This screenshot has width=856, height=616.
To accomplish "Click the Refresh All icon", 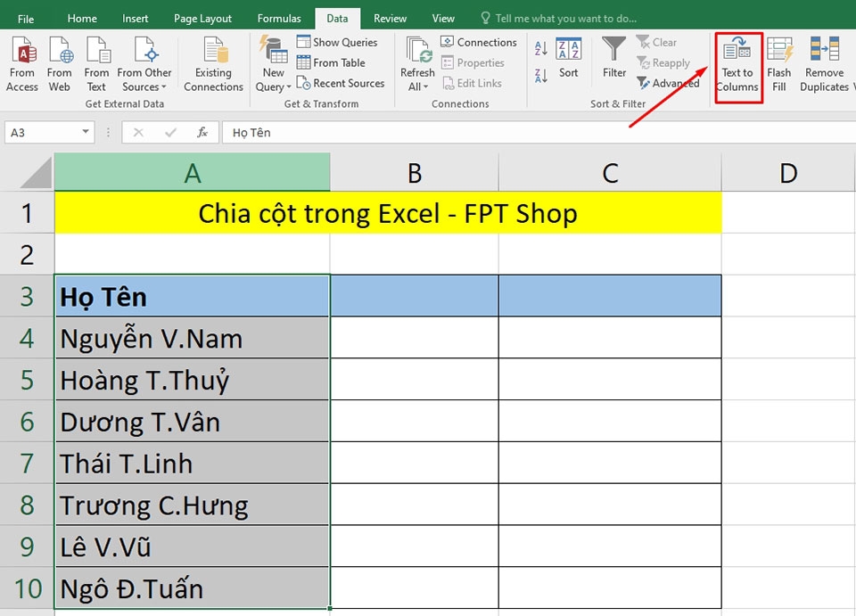I will pos(418,52).
